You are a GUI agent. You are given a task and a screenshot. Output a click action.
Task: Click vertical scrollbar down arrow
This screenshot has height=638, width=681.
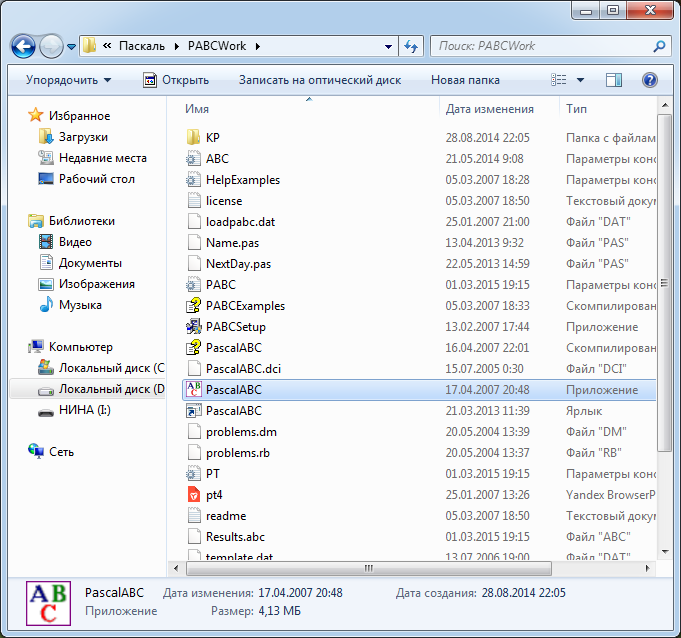[x=664, y=552]
